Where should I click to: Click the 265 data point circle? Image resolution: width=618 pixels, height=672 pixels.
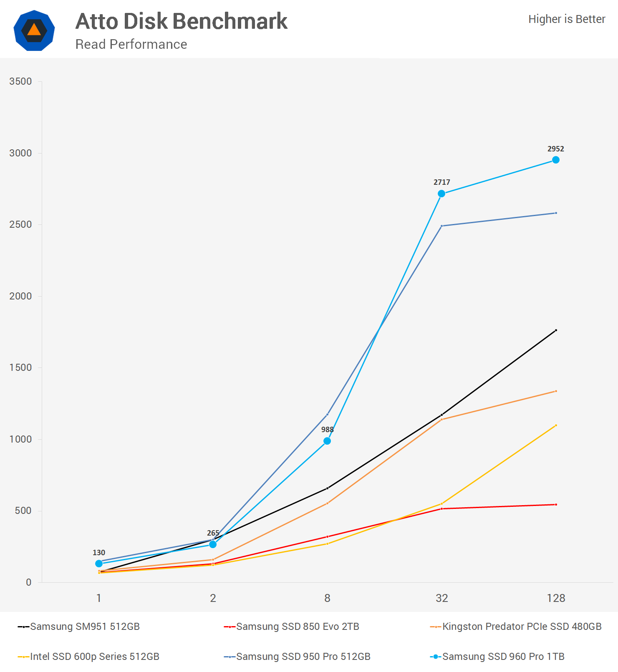213,544
